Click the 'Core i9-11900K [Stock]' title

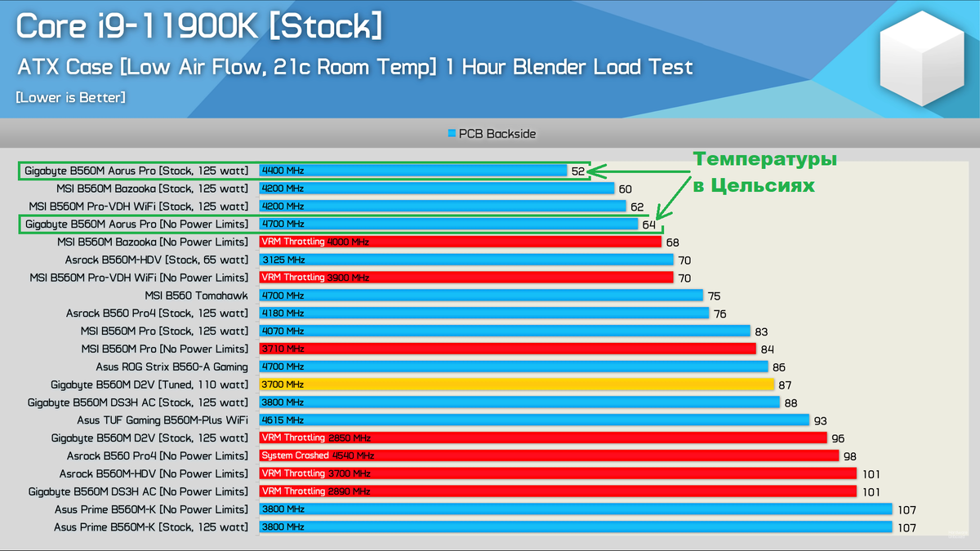coord(199,27)
